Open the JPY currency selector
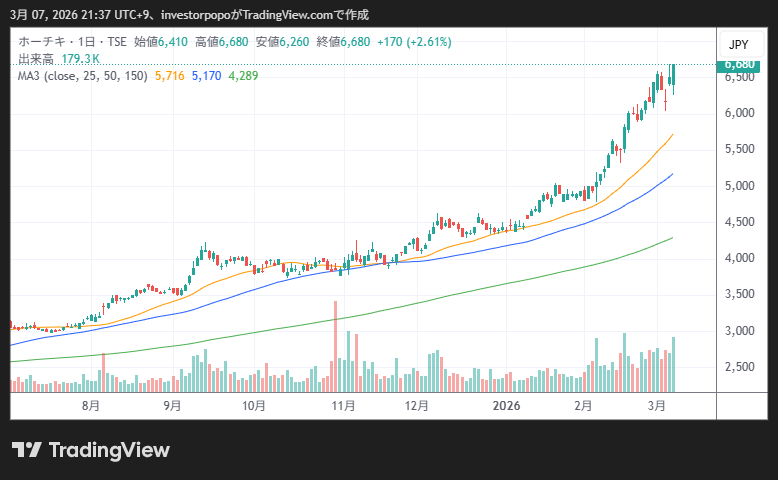 [738, 45]
